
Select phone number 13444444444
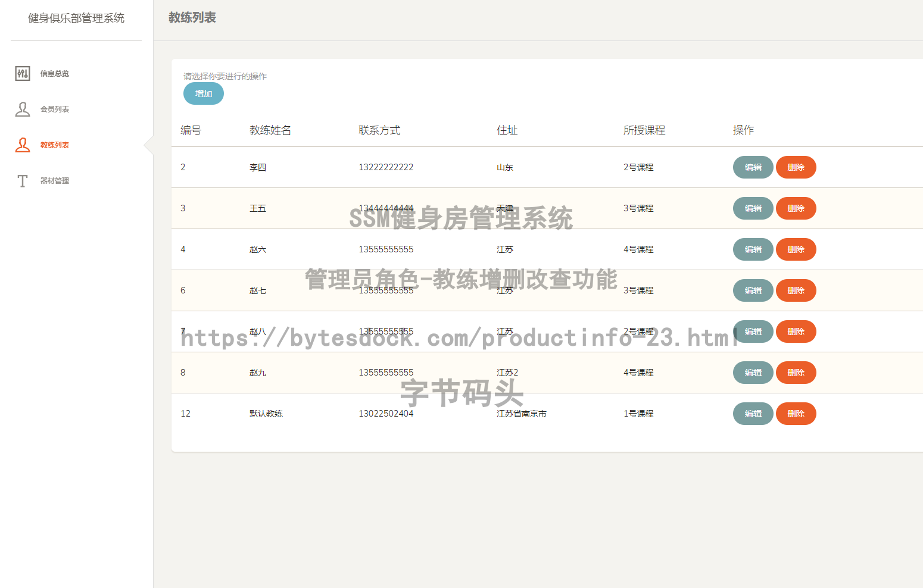(x=386, y=208)
